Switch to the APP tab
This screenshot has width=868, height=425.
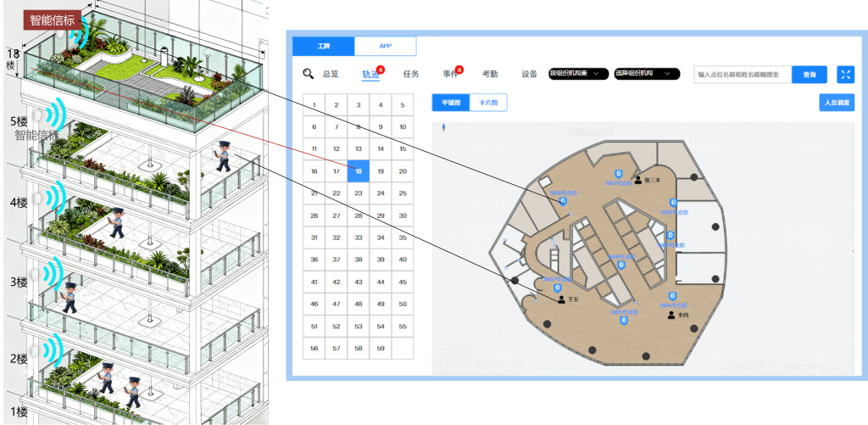pos(386,46)
